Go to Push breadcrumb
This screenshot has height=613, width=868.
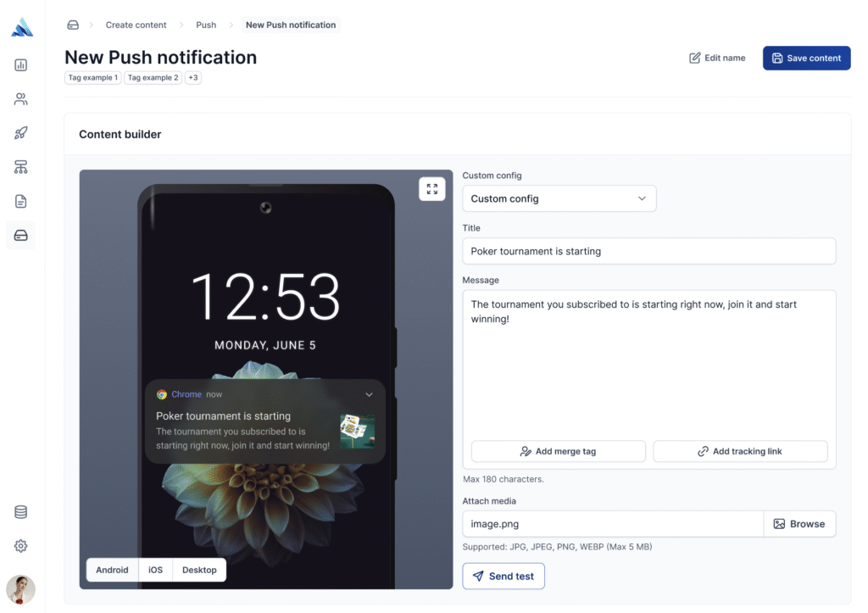pyautogui.click(x=206, y=25)
